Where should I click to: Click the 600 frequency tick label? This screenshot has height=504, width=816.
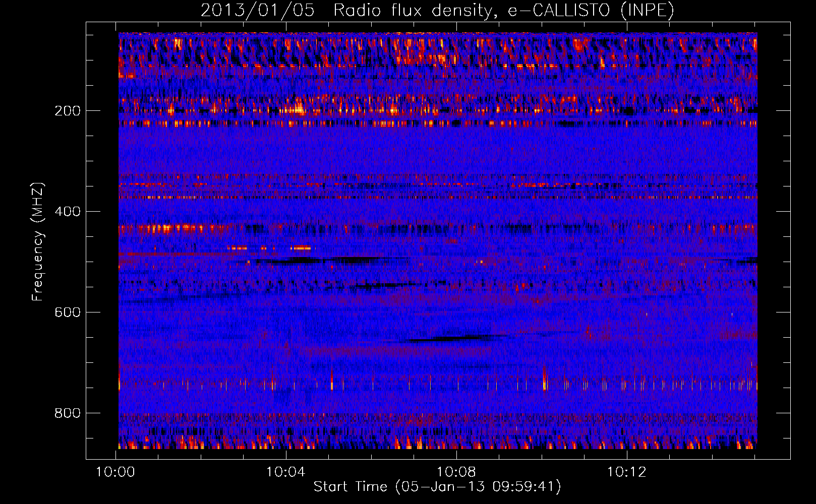click(x=68, y=312)
